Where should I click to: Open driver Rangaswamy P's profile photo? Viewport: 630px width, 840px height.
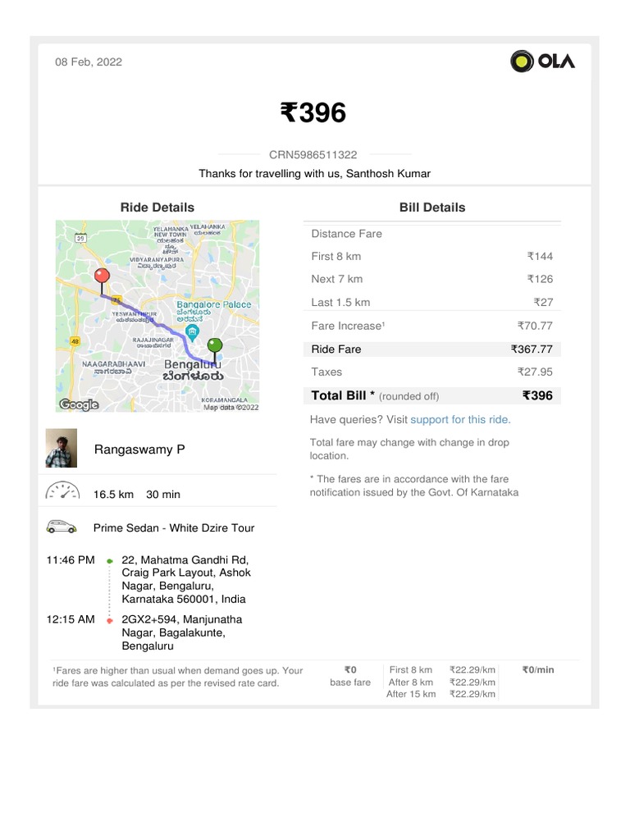tap(62, 449)
